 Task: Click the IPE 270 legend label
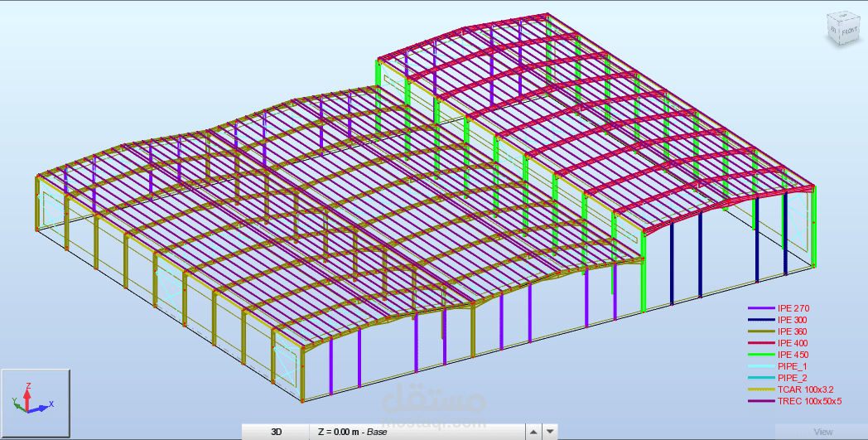pos(793,308)
